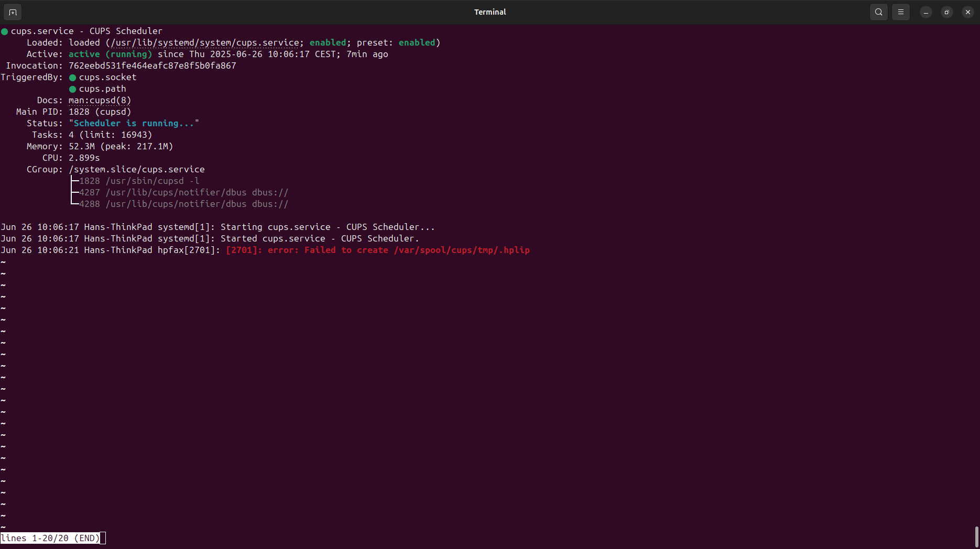The height and width of the screenshot is (549, 980).
Task: Open the terminal hamburger menu
Action: coord(901,12)
